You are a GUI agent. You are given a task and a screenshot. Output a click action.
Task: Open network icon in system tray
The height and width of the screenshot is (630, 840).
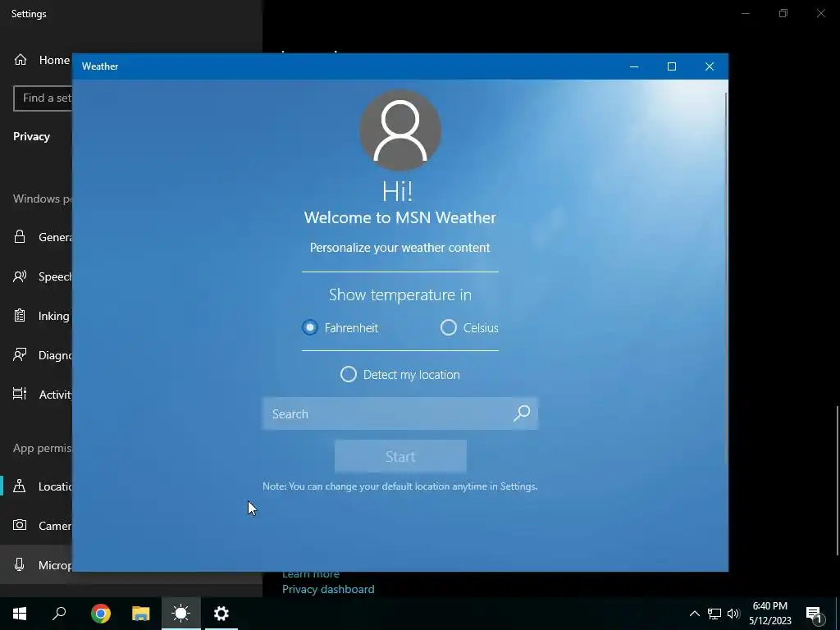coord(714,614)
